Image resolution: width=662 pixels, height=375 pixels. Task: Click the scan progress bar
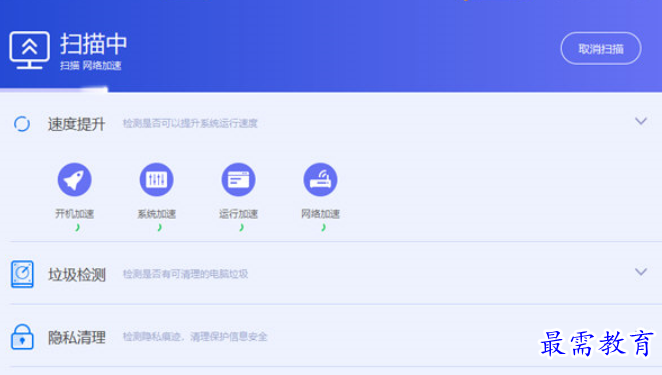tap(54, 89)
